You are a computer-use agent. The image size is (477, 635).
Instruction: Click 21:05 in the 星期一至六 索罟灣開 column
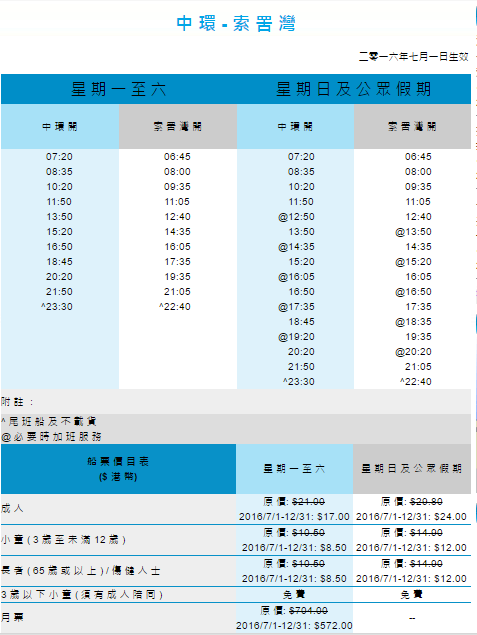pyautogui.click(x=177, y=292)
